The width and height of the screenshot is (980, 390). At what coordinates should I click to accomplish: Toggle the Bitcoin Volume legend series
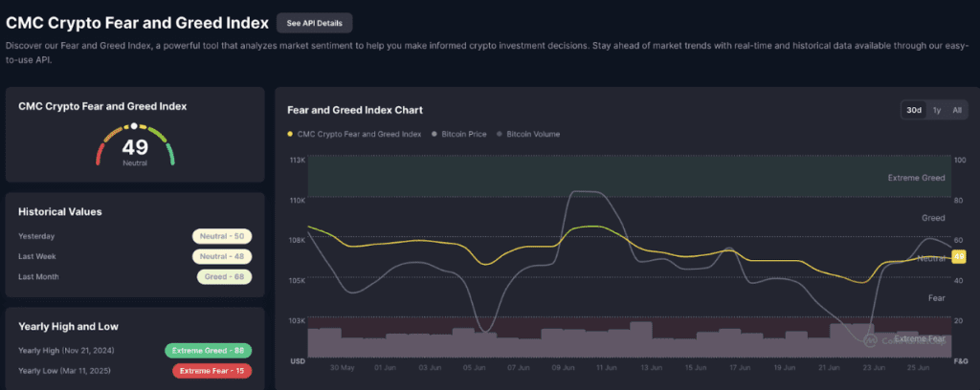(x=528, y=134)
